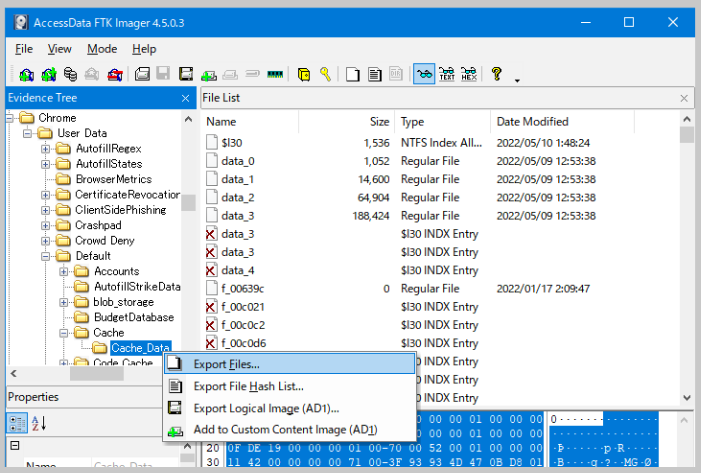This screenshot has height=473, width=701.
Task: Toggle the TEXT view mode button
Action: pyautogui.click(x=447, y=74)
